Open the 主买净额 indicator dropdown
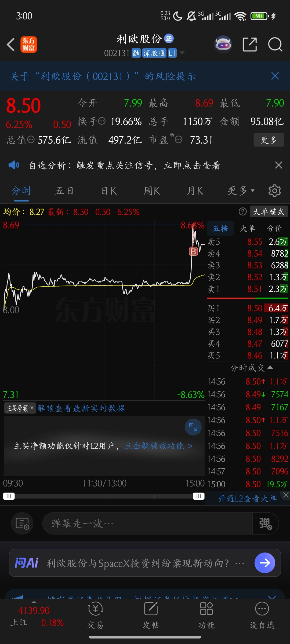The width and height of the screenshot is (290, 644). pos(20,408)
